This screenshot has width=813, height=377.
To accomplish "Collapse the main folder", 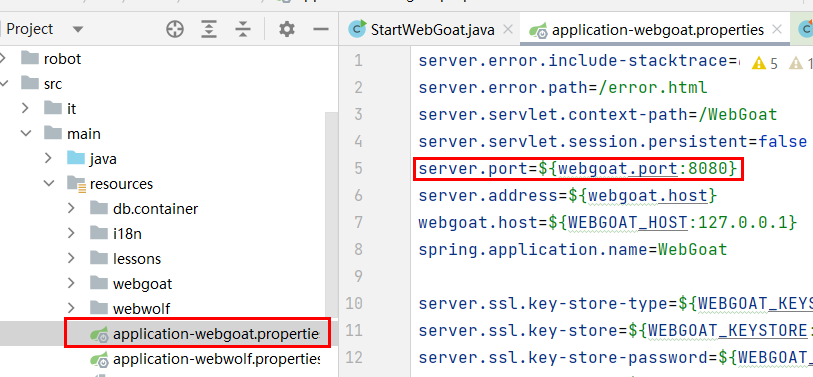I will (25, 134).
